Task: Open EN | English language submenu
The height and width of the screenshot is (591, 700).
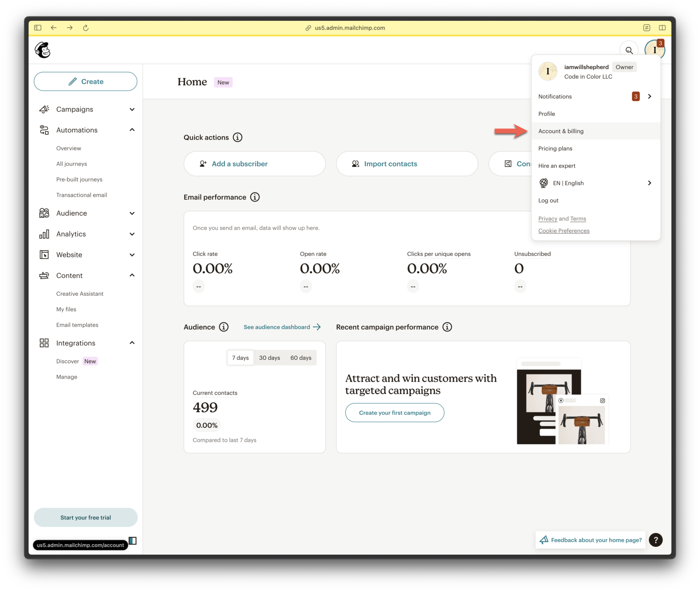Action: (596, 183)
